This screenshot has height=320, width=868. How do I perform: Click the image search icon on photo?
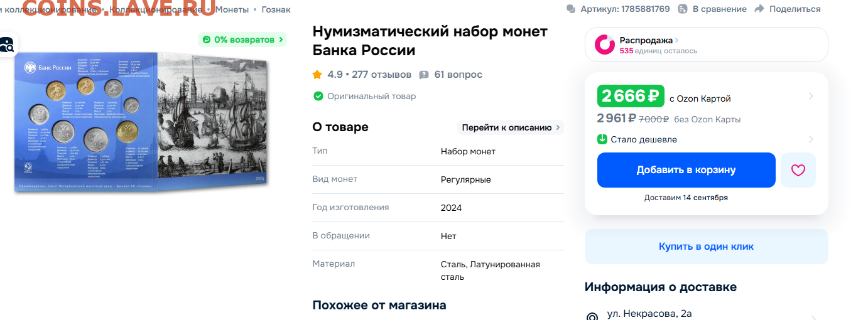pyautogui.click(x=7, y=45)
